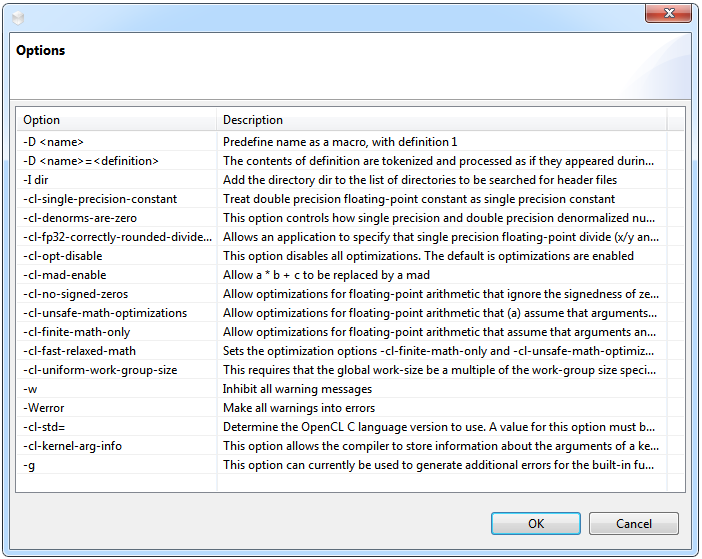Click 'Predefine name as a macro' description
Screen dimensions: 702x559
340,142
